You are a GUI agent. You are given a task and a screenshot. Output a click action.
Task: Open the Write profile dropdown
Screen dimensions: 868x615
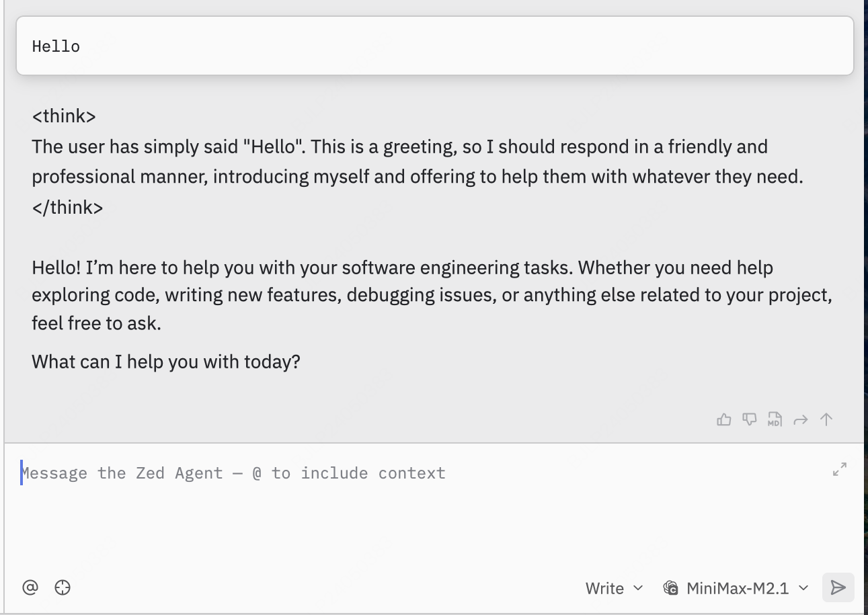pos(613,589)
